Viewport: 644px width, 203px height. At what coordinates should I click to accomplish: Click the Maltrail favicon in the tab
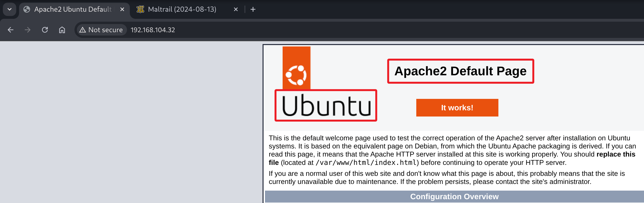140,10
